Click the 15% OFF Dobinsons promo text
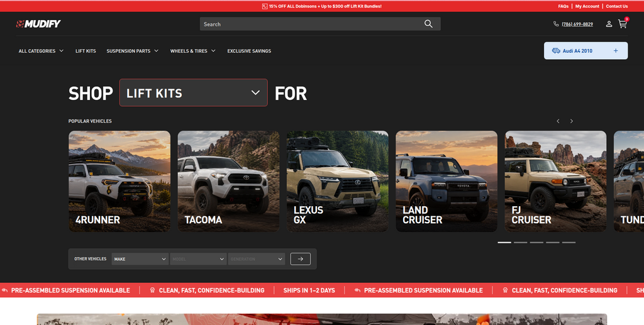644x325 pixels. click(x=325, y=6)
